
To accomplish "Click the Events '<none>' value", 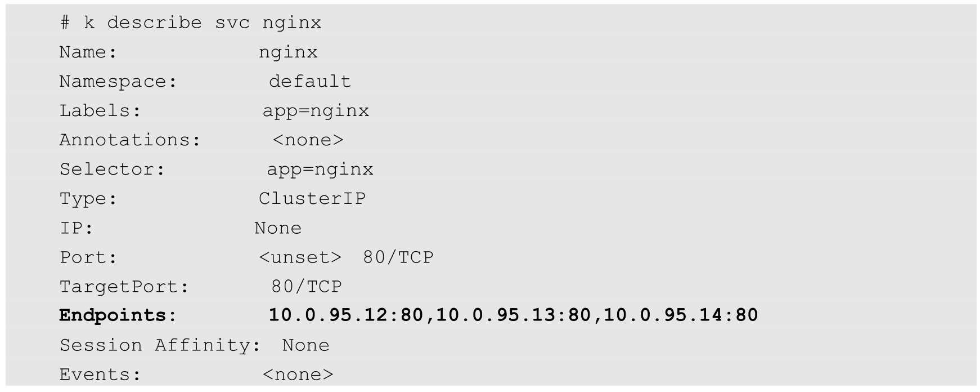I will pyautogui.click(x=298, y=375).
